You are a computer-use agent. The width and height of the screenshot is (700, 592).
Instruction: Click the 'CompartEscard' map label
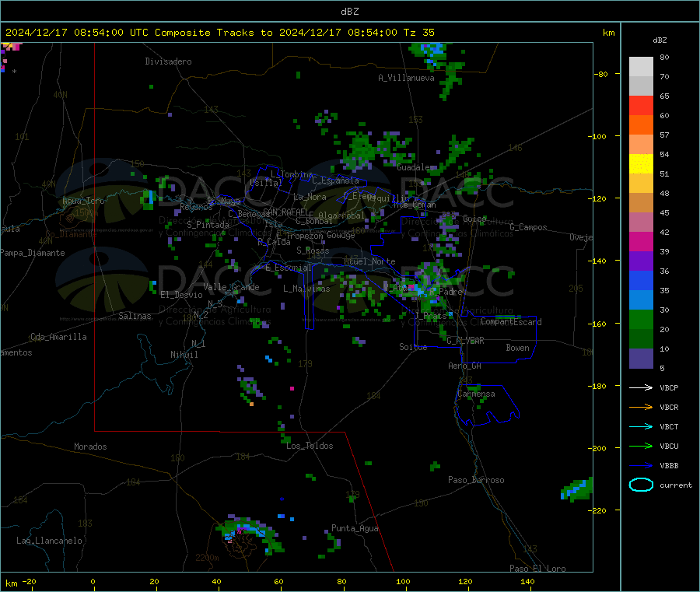(511, 321)
